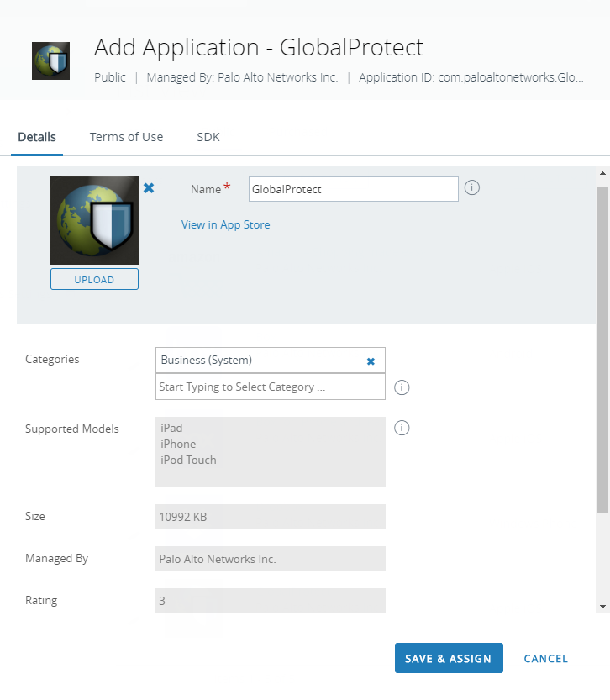
Task: Switch to the Details tab
Action: tap(37, 137)
